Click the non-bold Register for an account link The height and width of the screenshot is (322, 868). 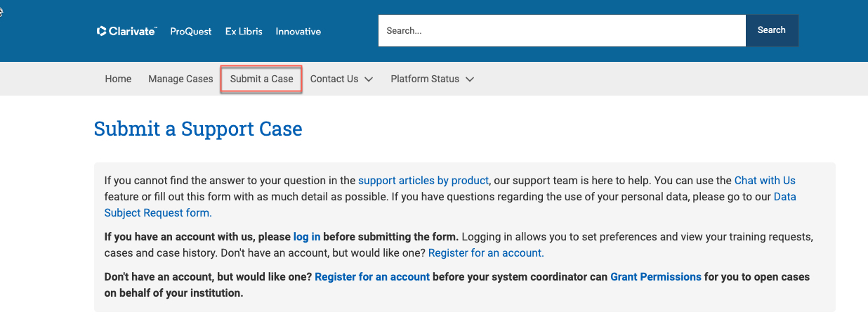(x=486, y=252)
